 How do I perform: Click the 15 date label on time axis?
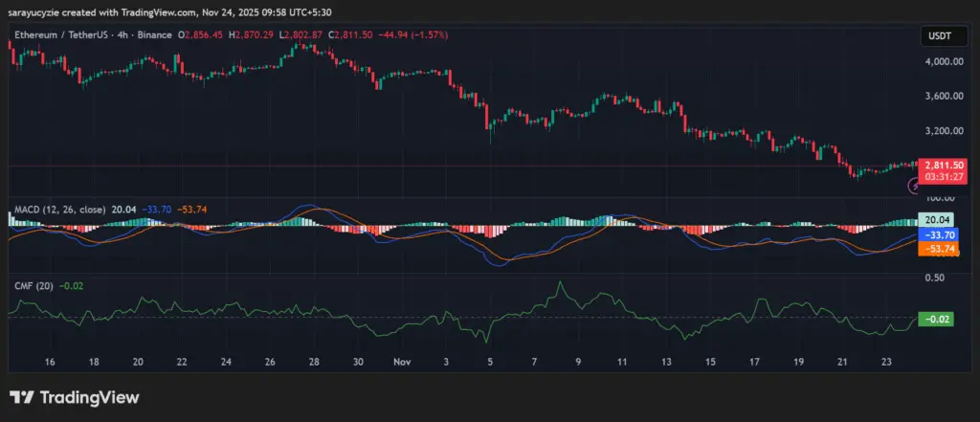pyautogui.click(x=710, y=362)
